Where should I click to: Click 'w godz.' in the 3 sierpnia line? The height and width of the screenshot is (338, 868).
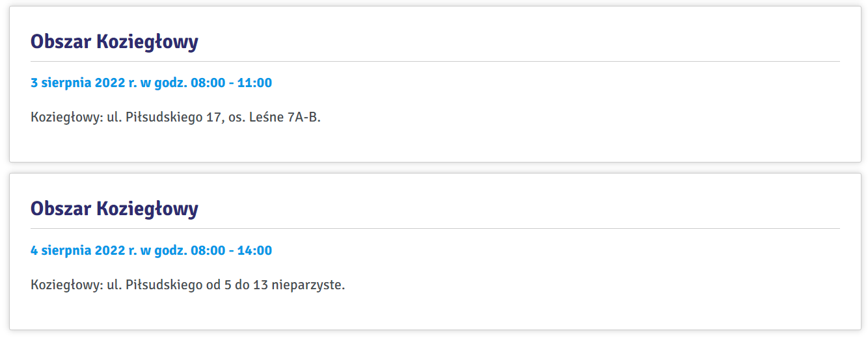[164, 83]
